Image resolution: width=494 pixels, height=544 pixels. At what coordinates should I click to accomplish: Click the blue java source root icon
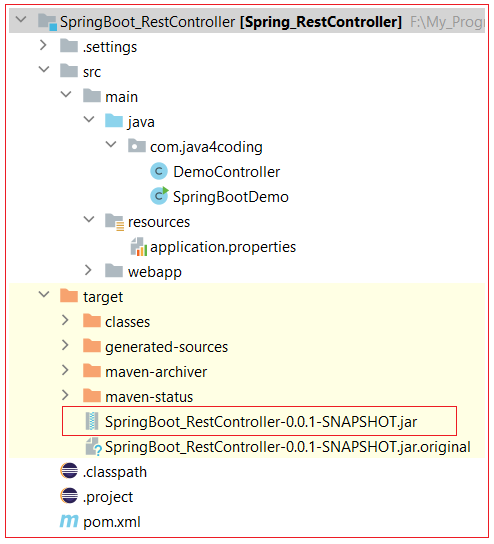point(114,121)
